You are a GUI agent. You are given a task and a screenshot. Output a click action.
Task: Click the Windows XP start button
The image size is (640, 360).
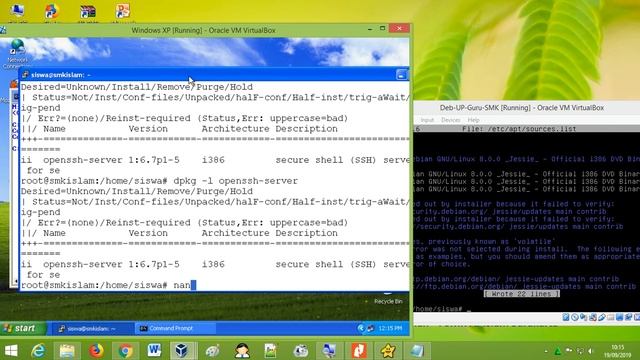[x=23, y=328]
